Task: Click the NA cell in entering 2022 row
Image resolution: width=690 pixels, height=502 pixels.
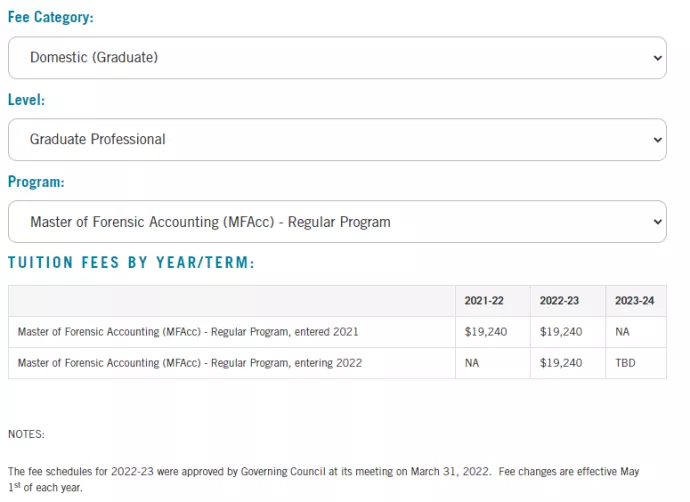Action: pyautogui.click(x=472, y=363)
